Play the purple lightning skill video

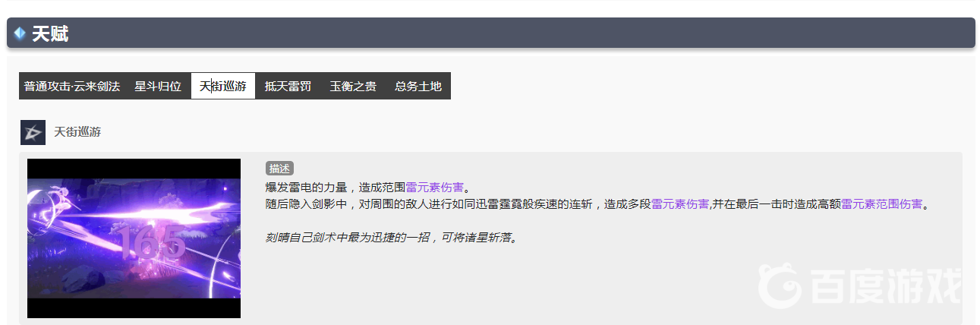pos(134,238)
